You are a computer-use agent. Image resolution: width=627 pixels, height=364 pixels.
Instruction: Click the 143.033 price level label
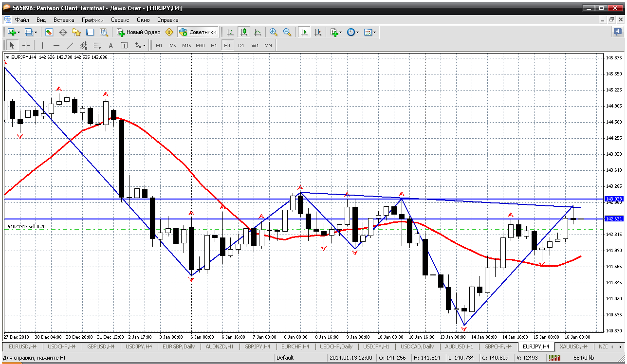click(614, 199)
